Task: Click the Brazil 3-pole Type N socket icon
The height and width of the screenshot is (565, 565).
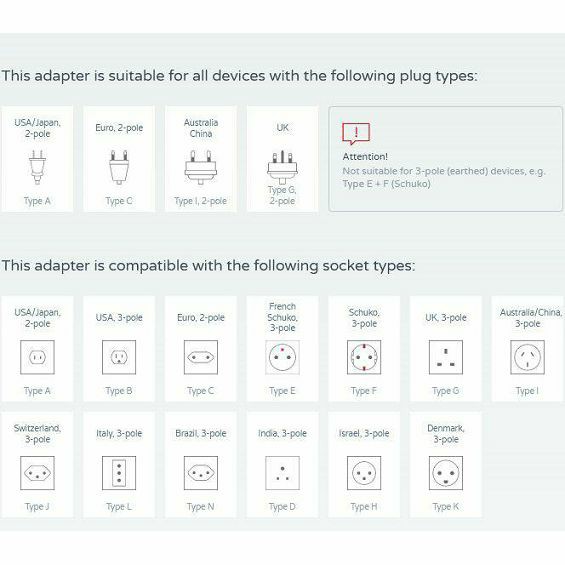Action: pyautogui.click(x=201, y=473)
